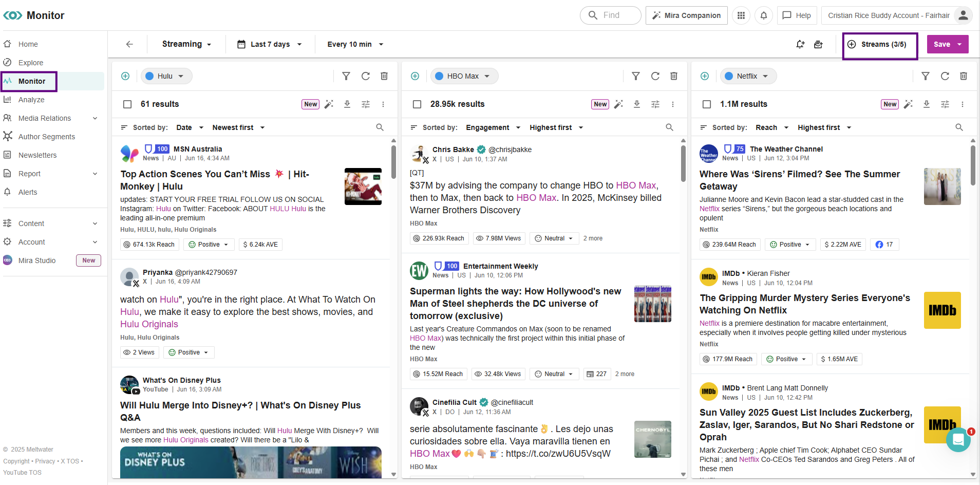Open the HBO Max search selector dropdown

click(x=464, y=76)
